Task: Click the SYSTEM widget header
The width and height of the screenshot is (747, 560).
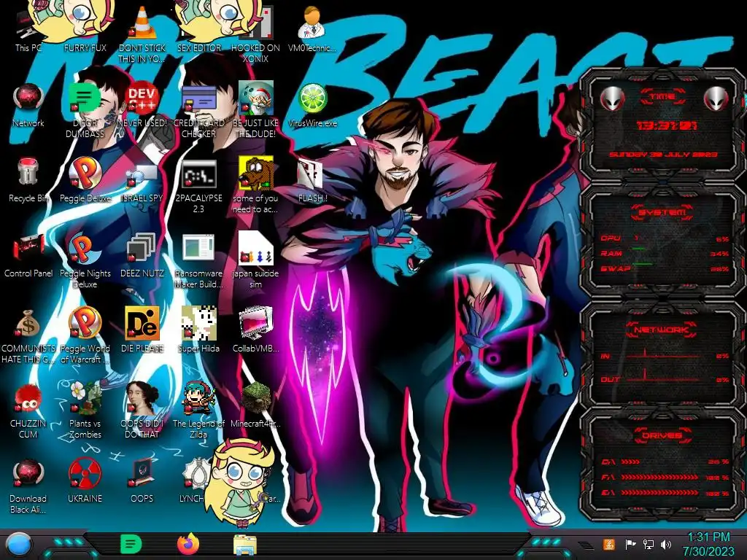Action: click(662, 212)
